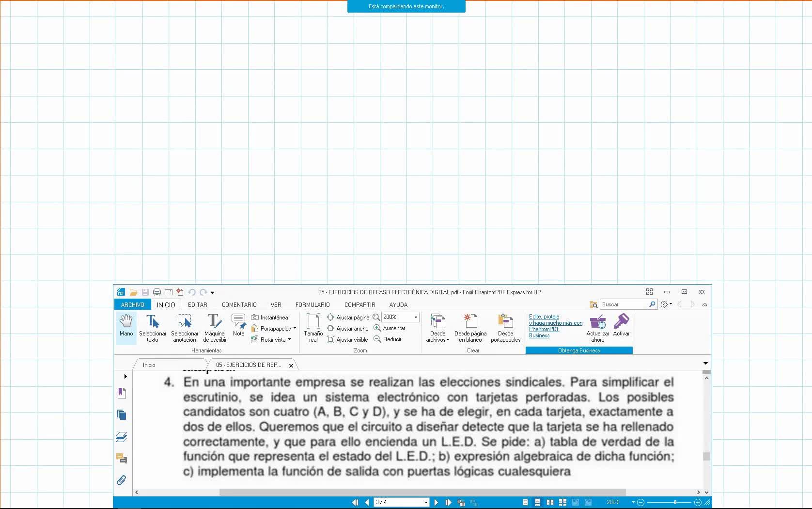Screen dimensions: 812x509
Task: Open a file from quick access toolbar
Action: coord(133,292)
